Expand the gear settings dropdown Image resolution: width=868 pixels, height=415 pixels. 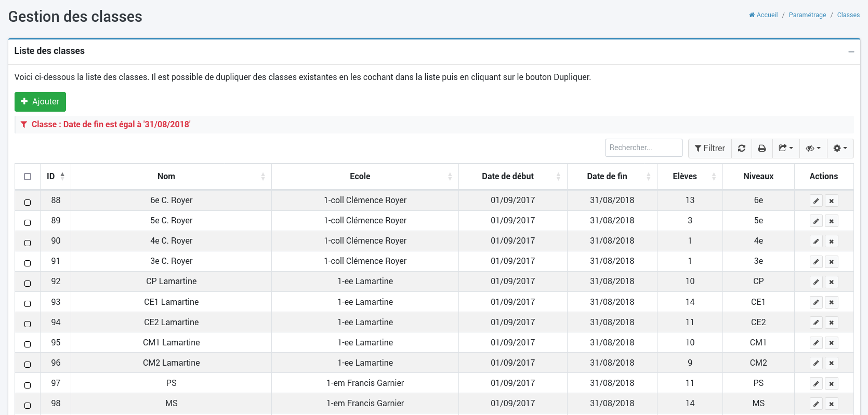pyautogui.click(x=840, y=149)
